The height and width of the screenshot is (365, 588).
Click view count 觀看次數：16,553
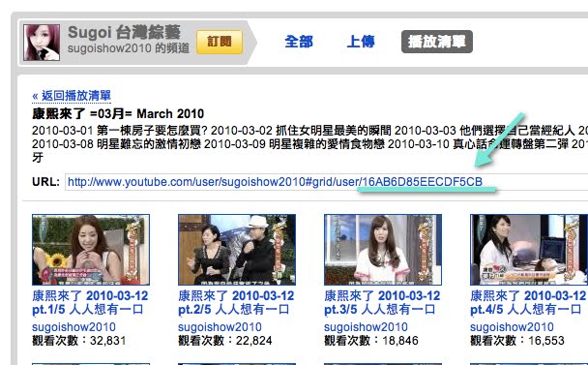[516, 341]
